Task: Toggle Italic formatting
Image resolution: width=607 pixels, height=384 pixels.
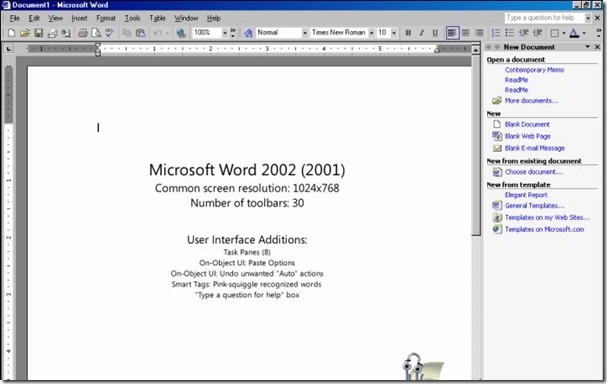Action: click(x=422, y=33)
